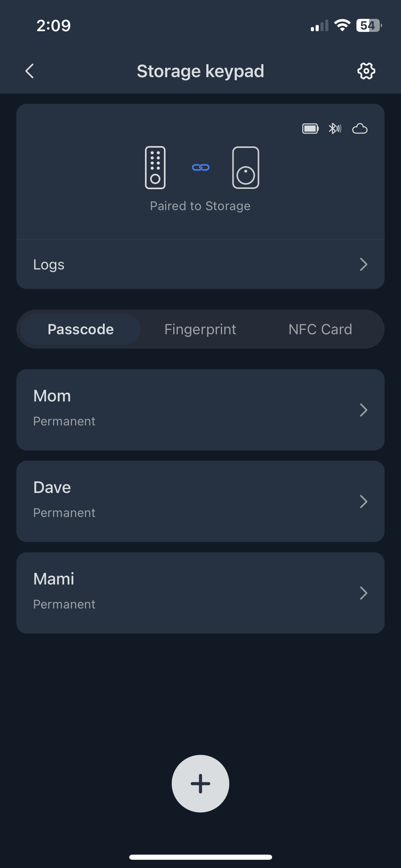Select the Passcode segment toggle
This screenshot has height=868, width=401.
[x=81, y=329]
